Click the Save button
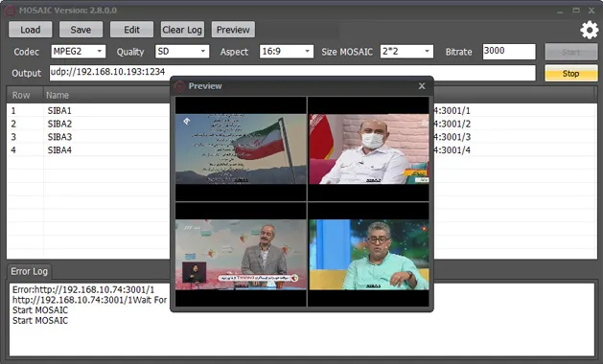603x364 pixels. (x=81, y=30)
